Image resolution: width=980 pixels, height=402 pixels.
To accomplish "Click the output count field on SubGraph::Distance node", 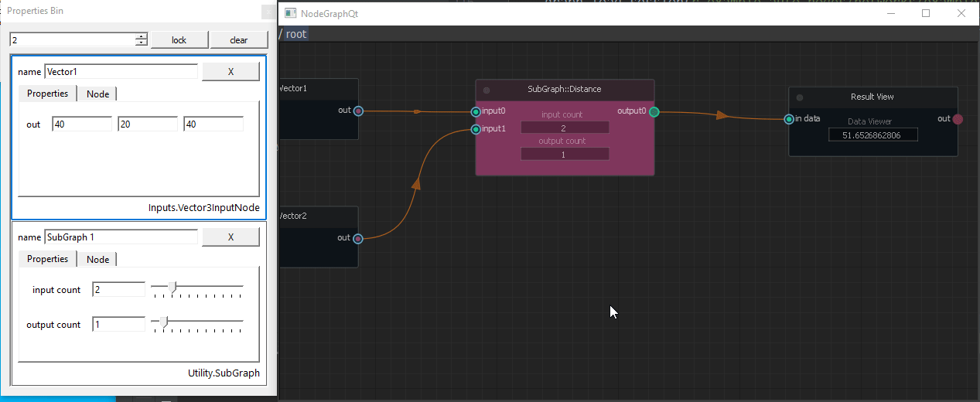I will click(x=565, y=154).
